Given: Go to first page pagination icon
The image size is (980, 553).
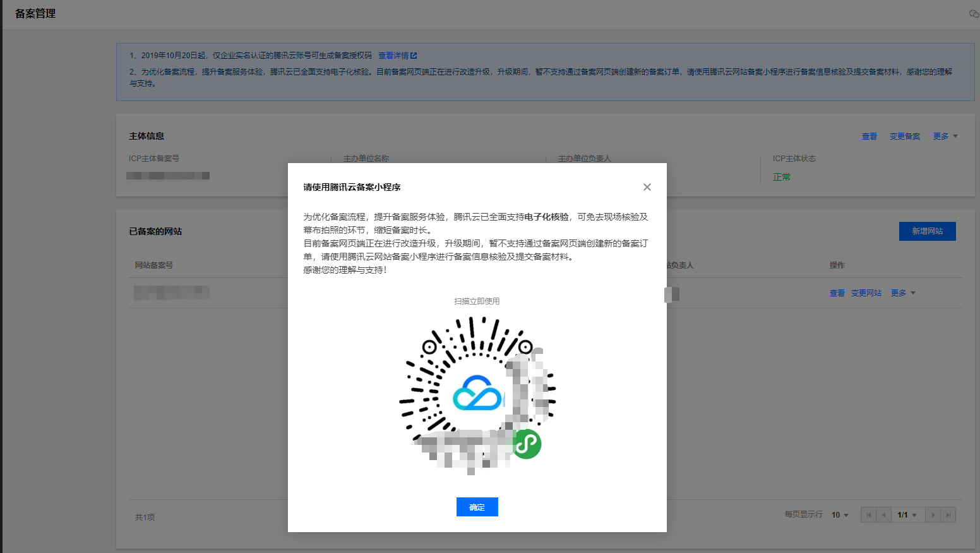Looking at the screenshot, I should coord(869,515).
